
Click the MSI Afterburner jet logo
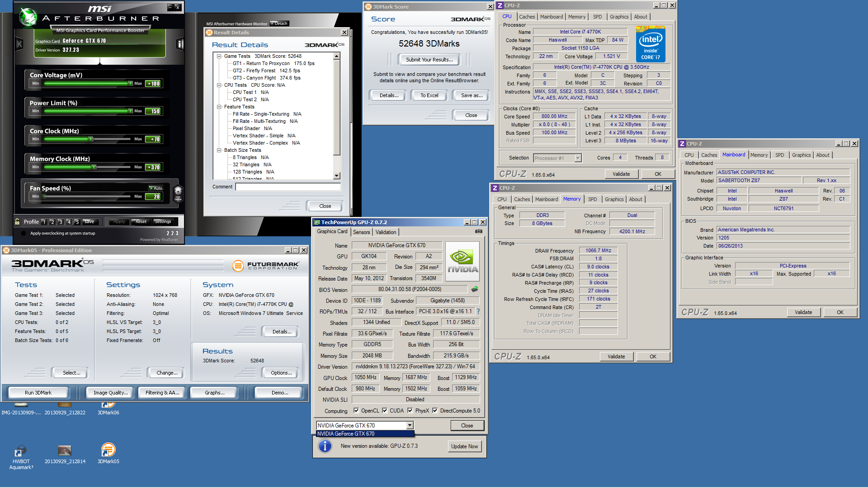coord(28,17)
